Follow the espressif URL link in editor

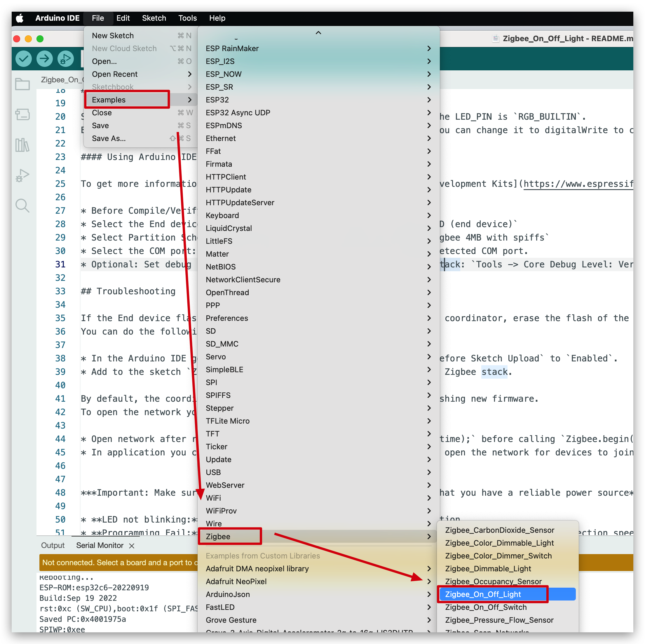pyautogui.click(x=578, y=184)
